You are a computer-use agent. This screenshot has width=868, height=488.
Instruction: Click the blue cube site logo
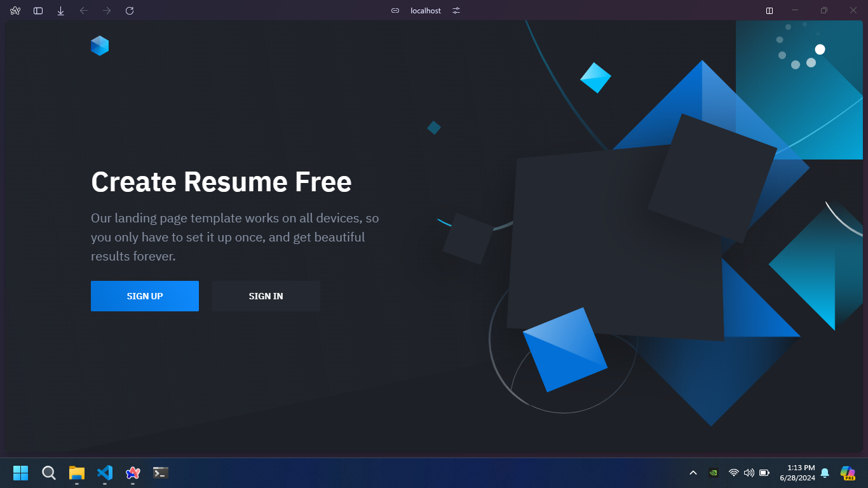pos(100,46)
